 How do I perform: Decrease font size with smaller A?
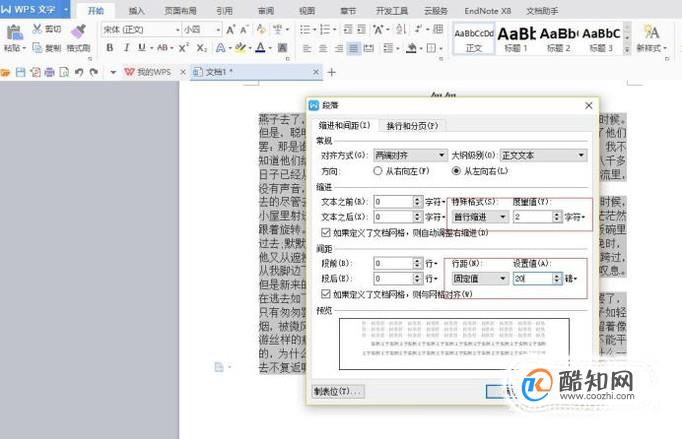coord(244,30)
